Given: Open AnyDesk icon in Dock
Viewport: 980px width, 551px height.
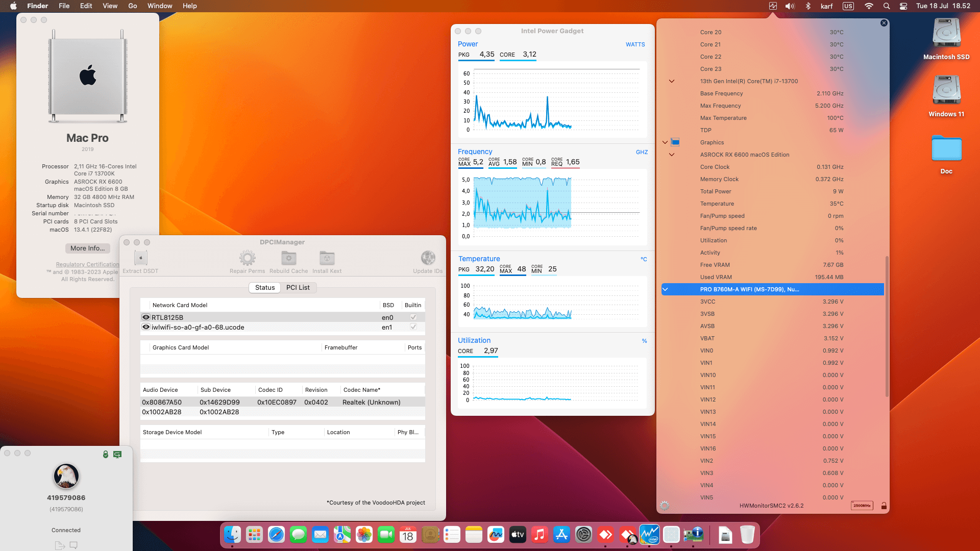Looking at the screenshot, I should [605, 535].
